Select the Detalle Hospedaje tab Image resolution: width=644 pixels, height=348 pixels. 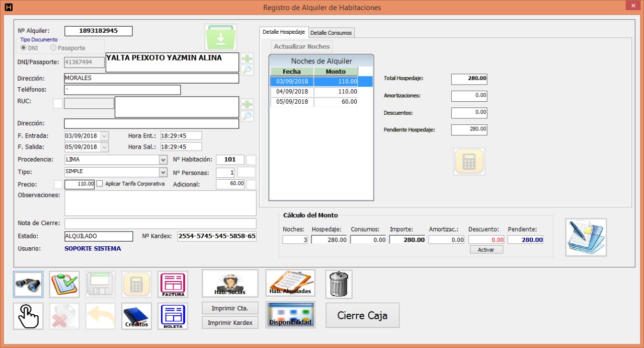(x=284, y=32)
